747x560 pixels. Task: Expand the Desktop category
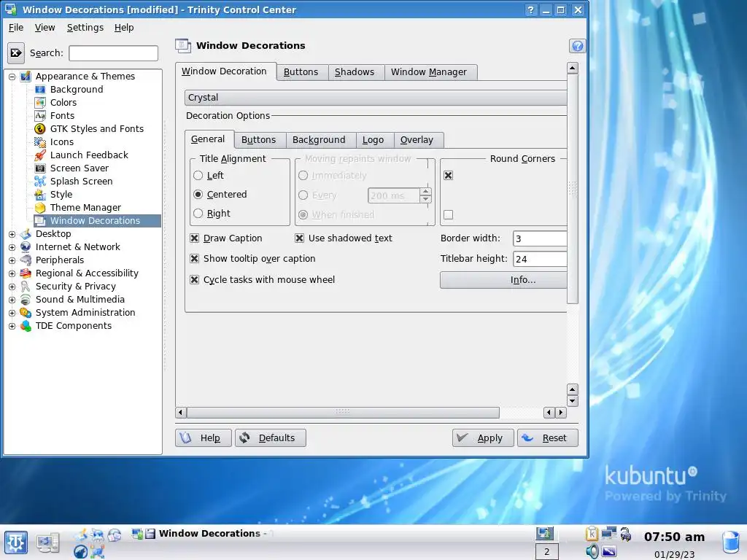pyautogui.click(x=12, y=234)
